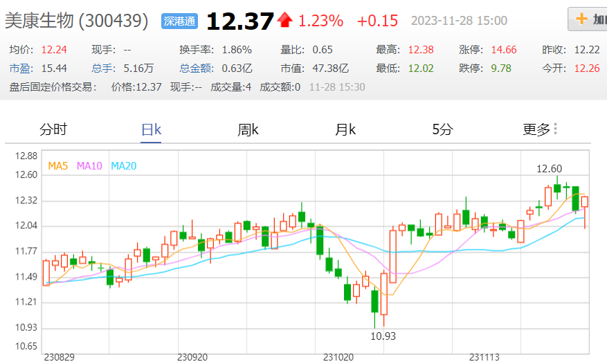Open the 更多 more options menu
The image size is (607, 364).
point(540,129)
